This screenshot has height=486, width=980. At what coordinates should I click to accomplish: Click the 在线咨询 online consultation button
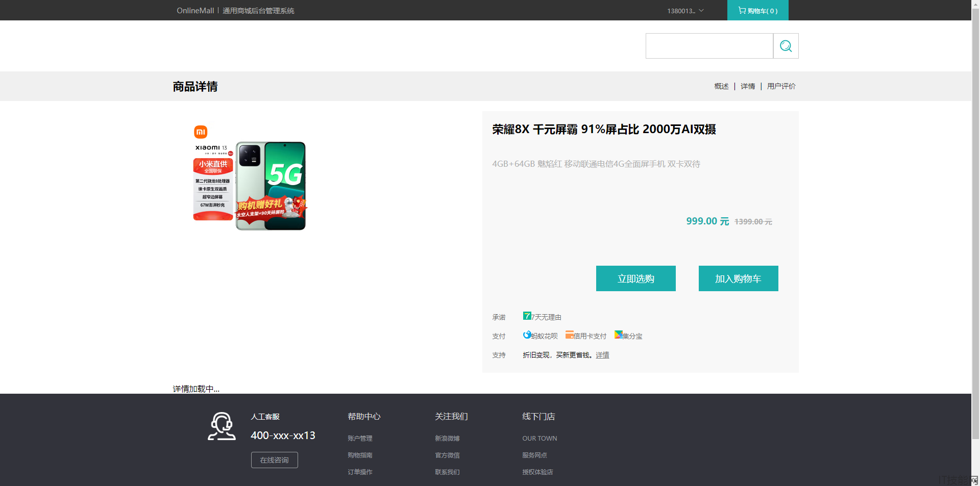[x=275, y=460]
